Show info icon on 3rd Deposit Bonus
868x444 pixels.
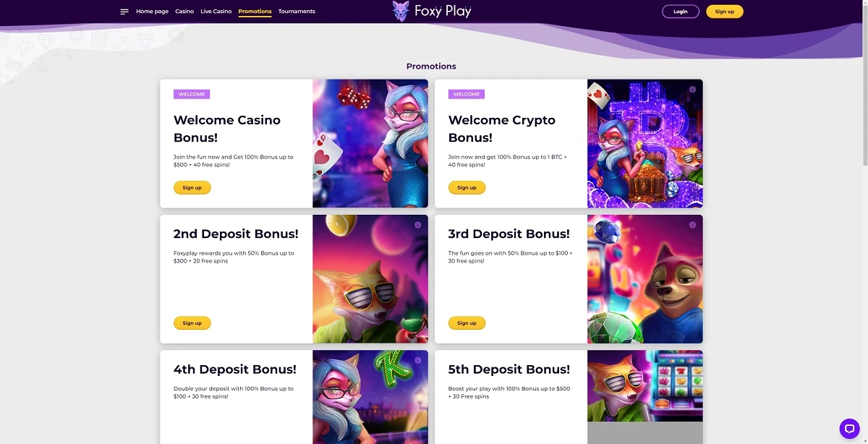pyautogui.click(x=692, y=225)
